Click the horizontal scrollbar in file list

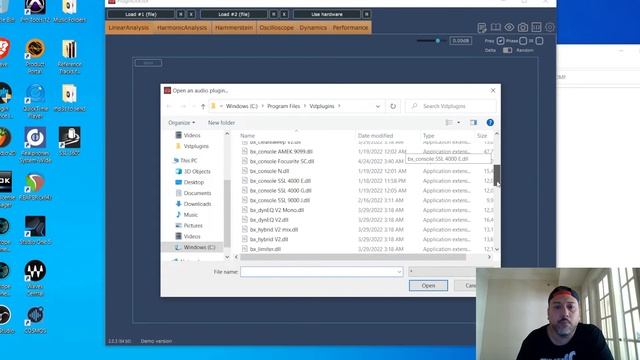pyautogui.click(x=353, y=257)
